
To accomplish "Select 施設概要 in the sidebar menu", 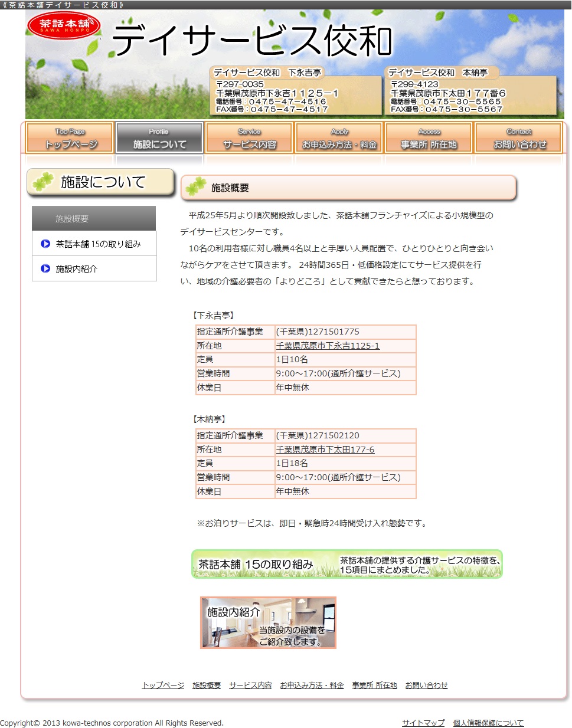I will (94, 218).
